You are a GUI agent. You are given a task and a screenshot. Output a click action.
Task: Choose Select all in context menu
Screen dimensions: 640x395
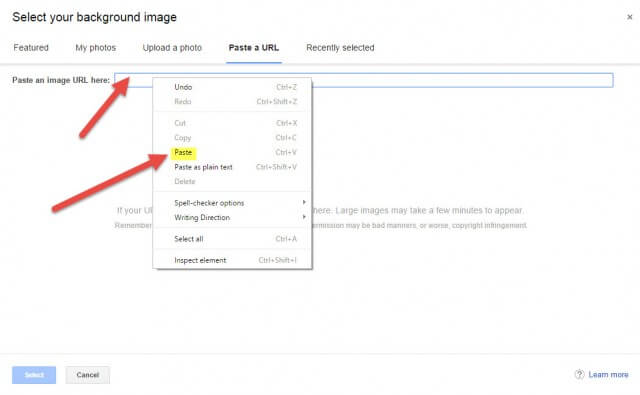pos(232,239)
